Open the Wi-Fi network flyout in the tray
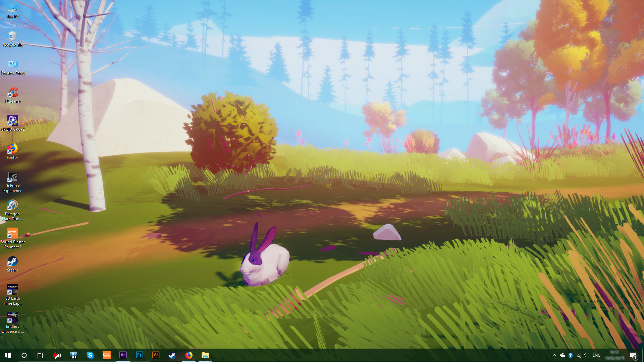The height and width of the screenshot is (362, 644). [579, 355]
